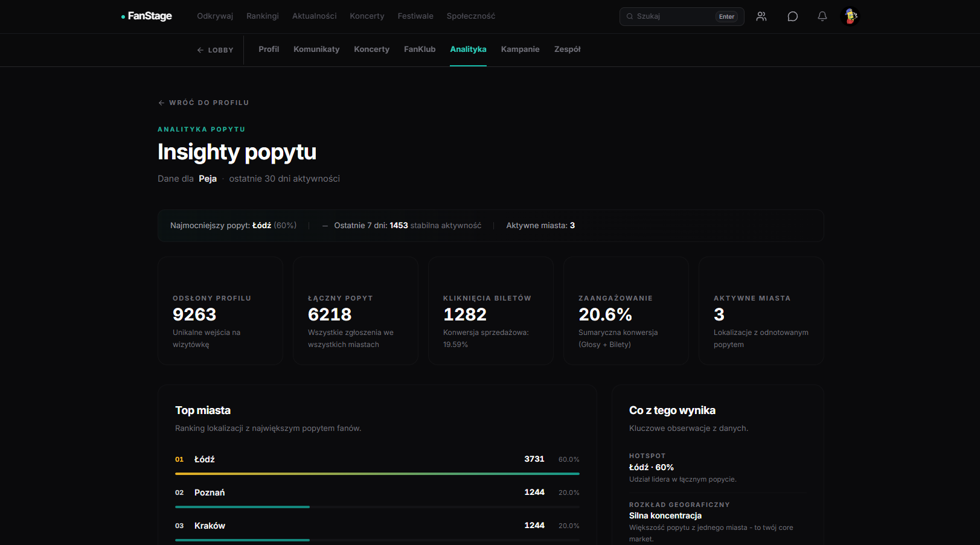The width and height of the screenshot is (980, 545).
Task: Open Społeczność in top navigation
Action: 471,16
